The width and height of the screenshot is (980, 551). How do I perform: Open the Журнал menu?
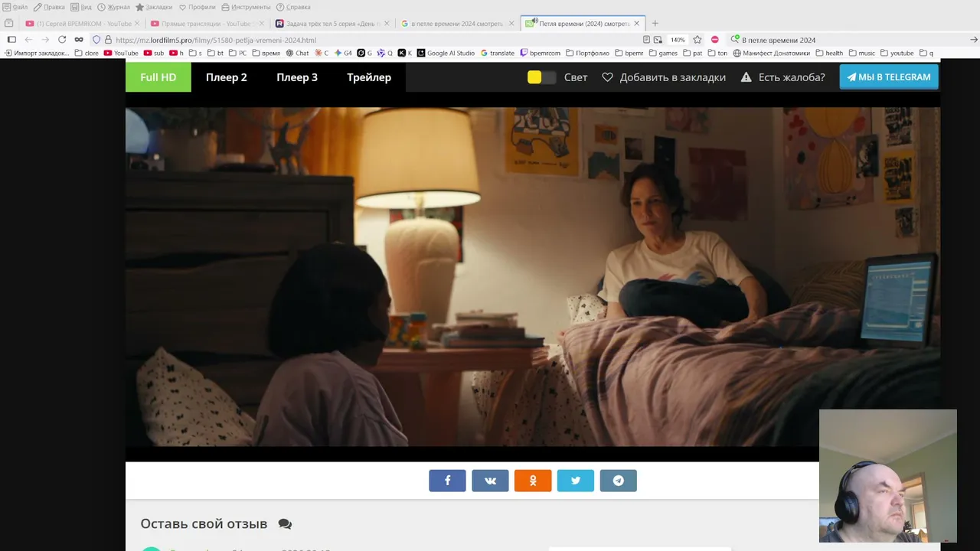coord(113,7)
